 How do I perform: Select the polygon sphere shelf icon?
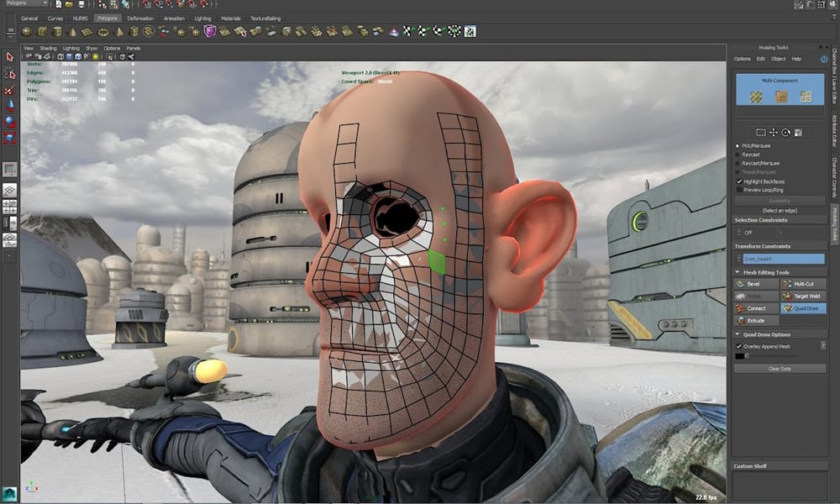click(x=26, y=32)
